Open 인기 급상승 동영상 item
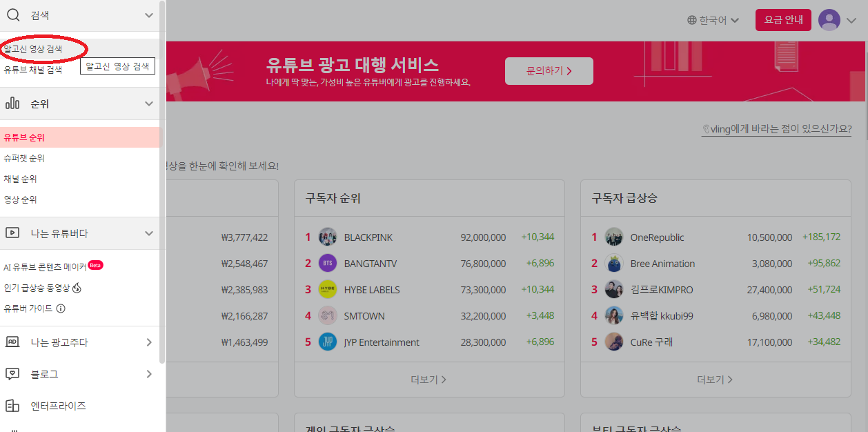The image size is (868, 432). 37,288
